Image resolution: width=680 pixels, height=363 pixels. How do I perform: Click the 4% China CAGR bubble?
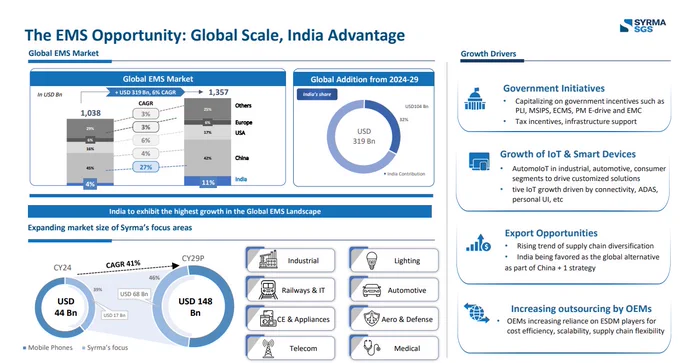(x=146, y=154)
